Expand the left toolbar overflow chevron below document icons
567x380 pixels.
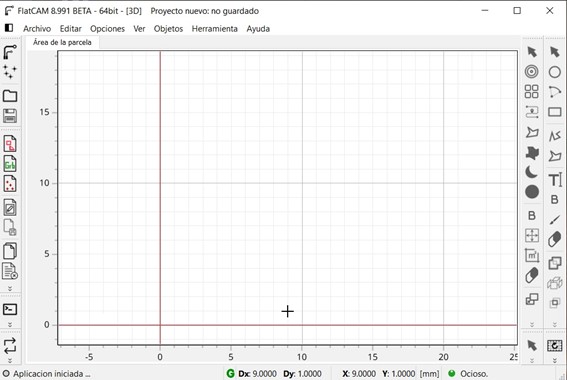pyautogui.click(x=10, y=289)
